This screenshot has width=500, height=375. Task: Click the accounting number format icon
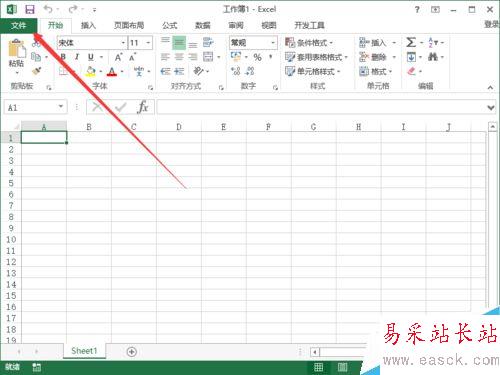pos(236,57)
